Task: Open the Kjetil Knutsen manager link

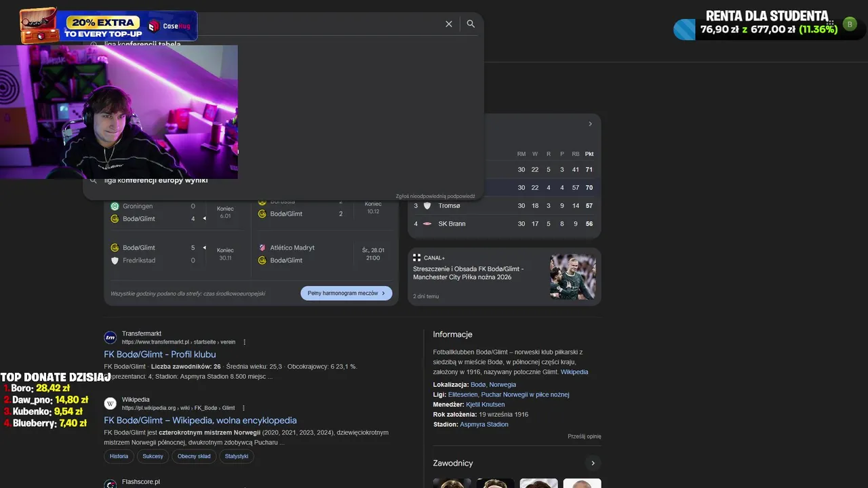Action: [485, 405]
